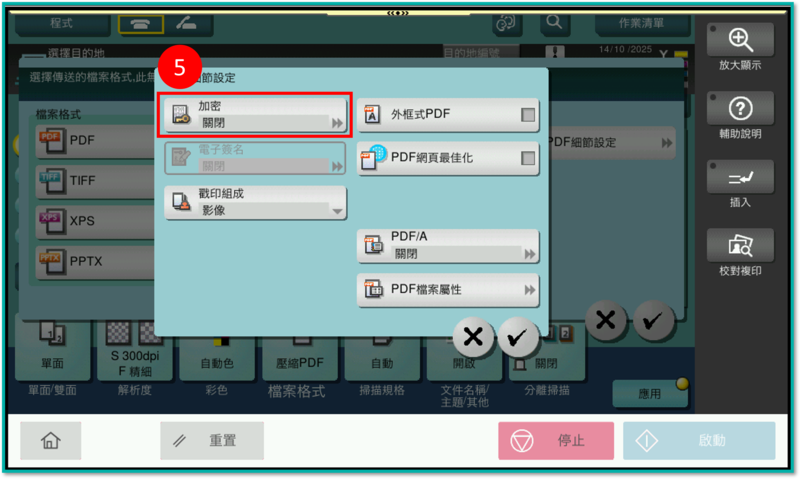Go to the home screen icon
Viewport: 800px width, 479px height.
point(51,441)
